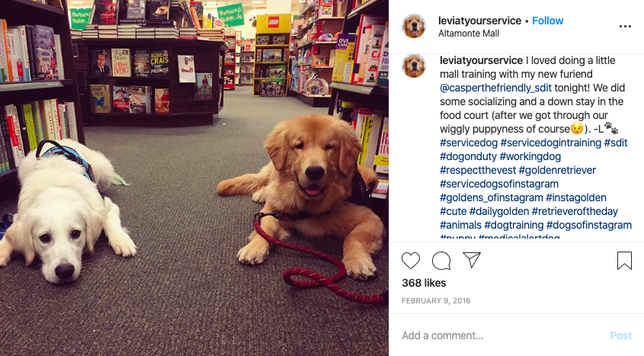Viewport: 644px width, 356px height.
Task: Open the #respectthevest hashtag
Action: click(x=478, y=171)
